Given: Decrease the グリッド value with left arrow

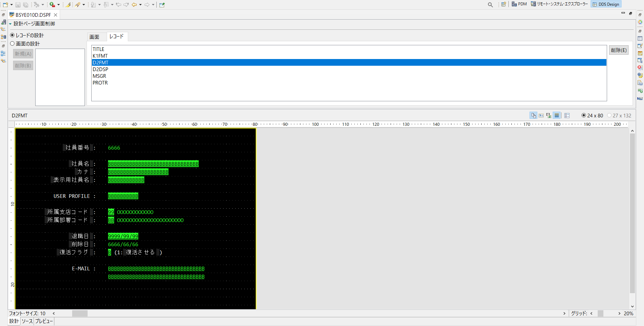Looking at the screenshot, I should (591, 313).
